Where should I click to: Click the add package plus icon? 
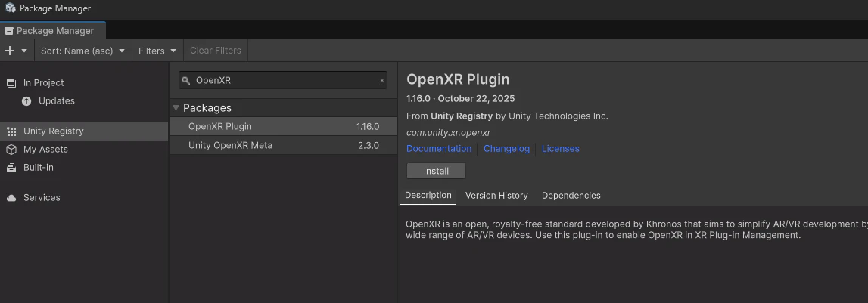tap(9, 51)
